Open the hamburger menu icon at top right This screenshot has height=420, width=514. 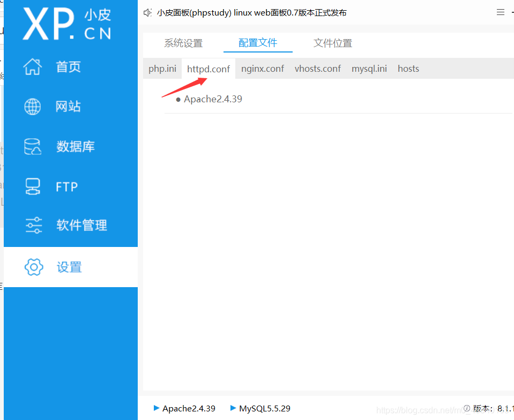[500, 12]
